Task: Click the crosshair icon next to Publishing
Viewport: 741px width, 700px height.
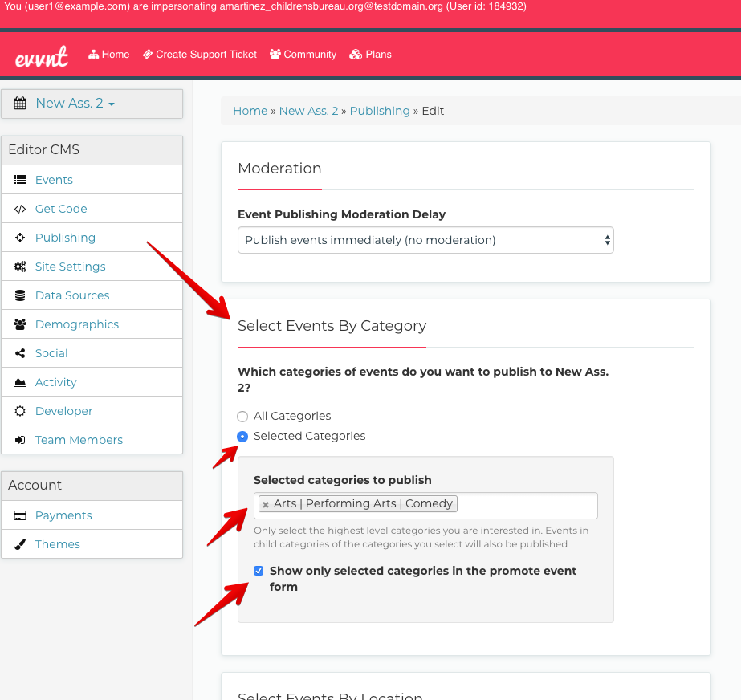Action: pos(20,238)
